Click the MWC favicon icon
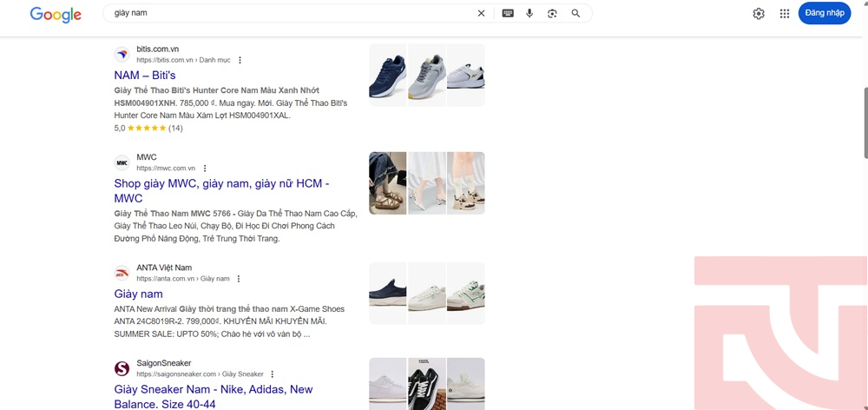The image size is (868, 410). pos(122,163)
